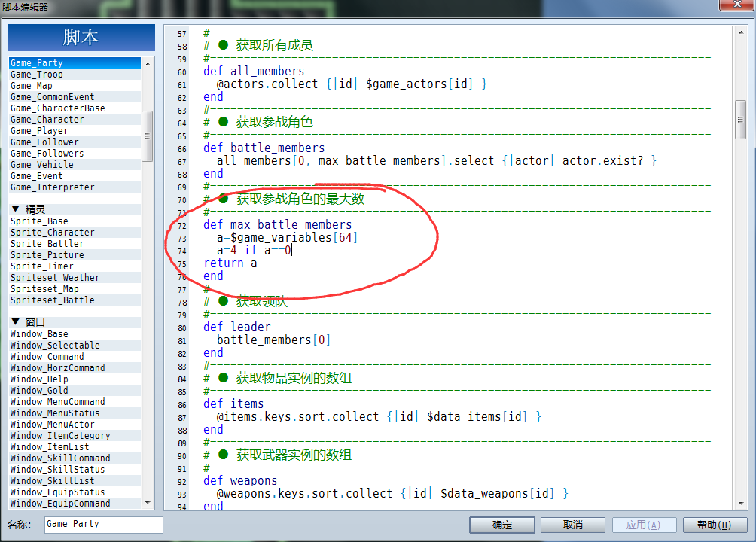Click the 确定 button
The image size is (756, 542).
tap(502, 525)
